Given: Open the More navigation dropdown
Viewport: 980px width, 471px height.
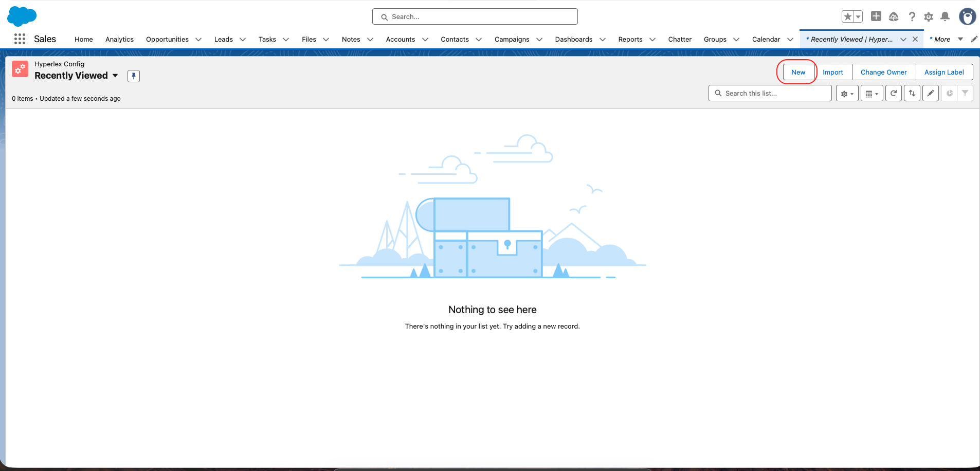Looking at the screenshot, I should click(x=946, y=39).
